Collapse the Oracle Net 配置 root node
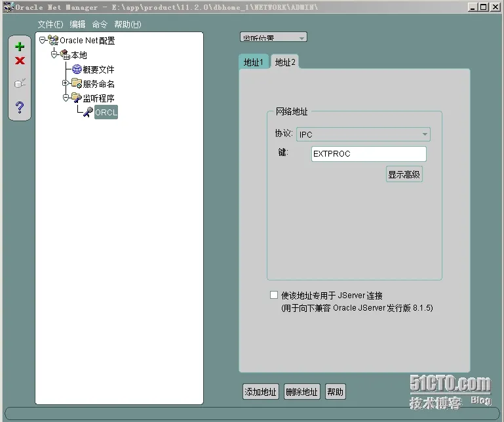Viewport: 504px width, 422px height. (42, 40)
